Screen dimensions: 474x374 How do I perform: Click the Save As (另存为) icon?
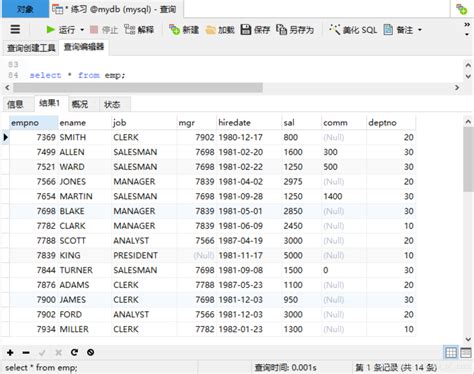(x=281, y=30)
